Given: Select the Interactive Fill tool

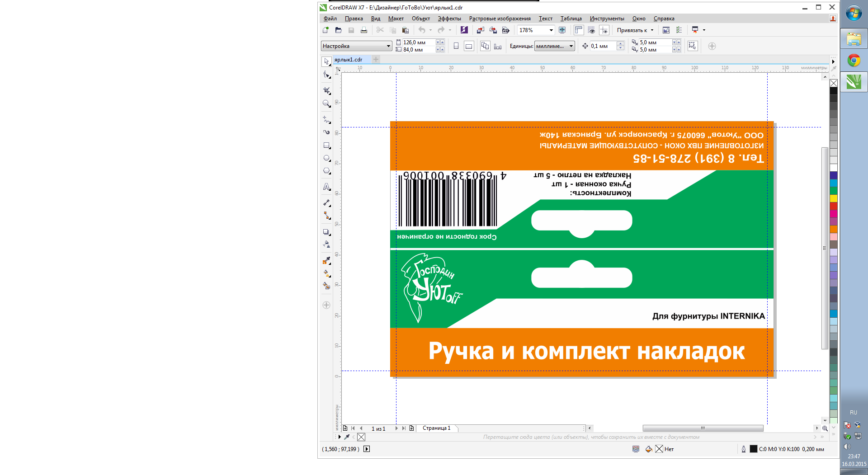Looking at the screenshot, I should click(326, 273).
